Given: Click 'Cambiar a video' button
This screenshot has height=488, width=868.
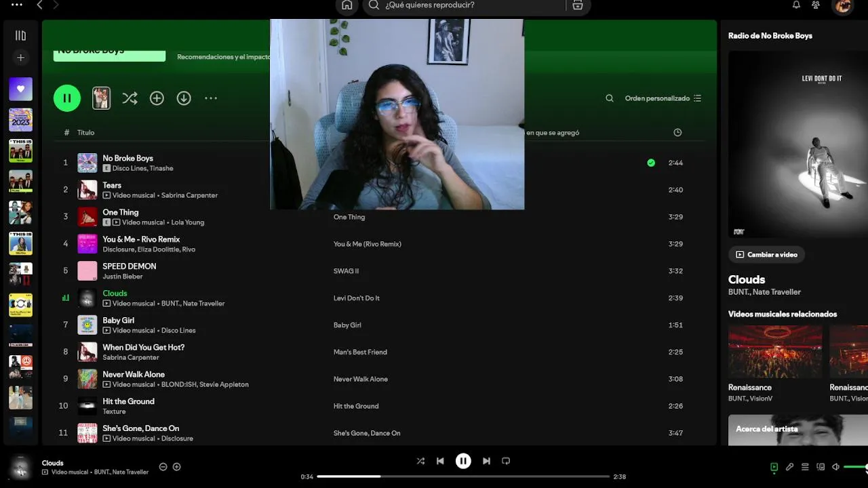Looking at the screenshot, I should tap(766, 255).
